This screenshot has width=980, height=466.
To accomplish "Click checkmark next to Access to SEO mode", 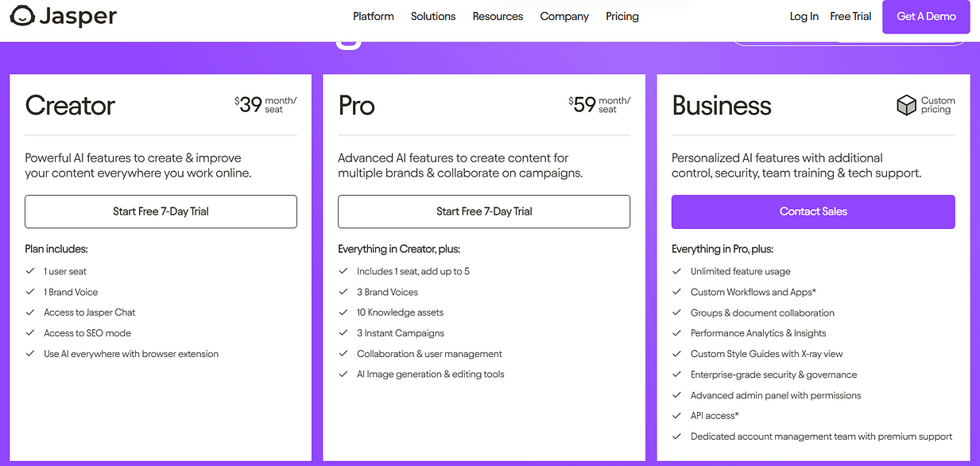I will [30, 333].
